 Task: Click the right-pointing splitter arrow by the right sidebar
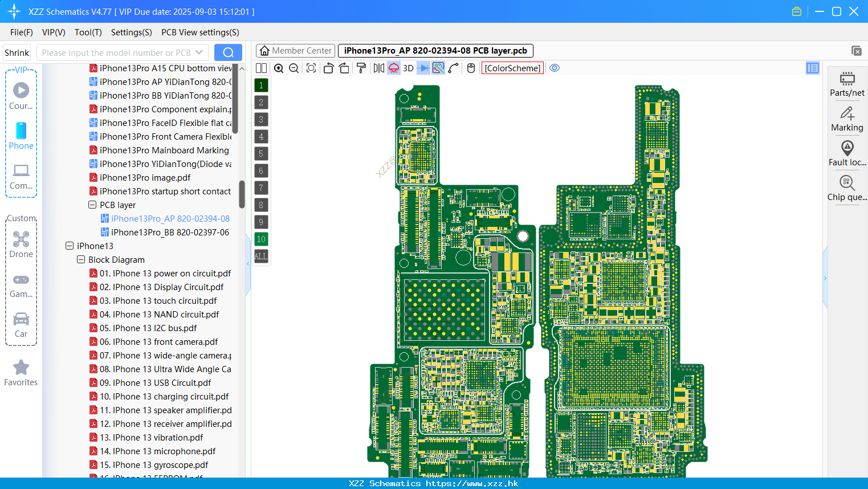click(x=825, y=278)
